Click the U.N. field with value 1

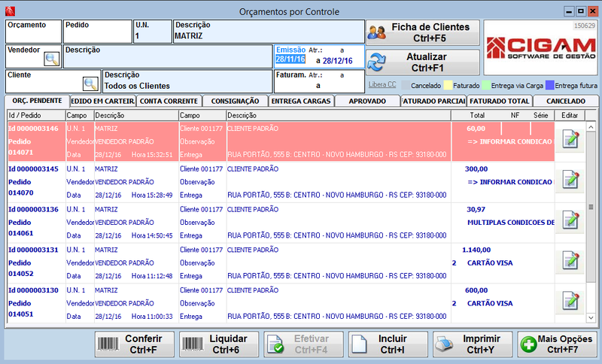(153, 32)
